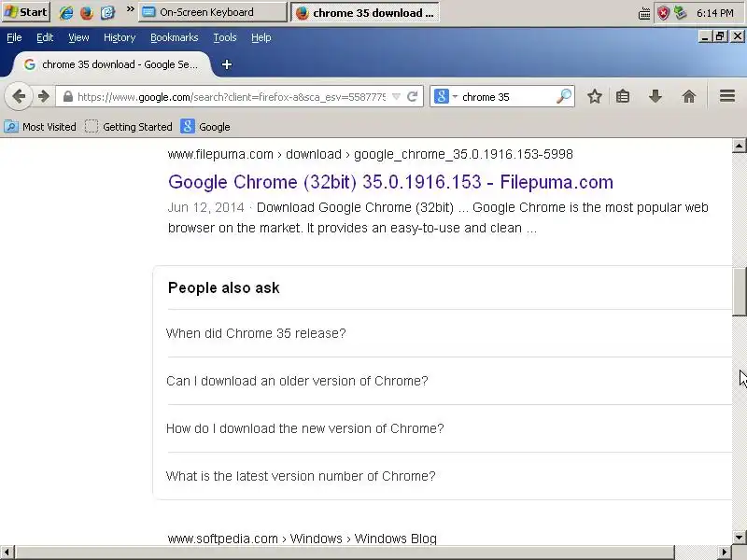Launch Internet Explorer from quick launch

pyautogui.click(x=65, y=12)
